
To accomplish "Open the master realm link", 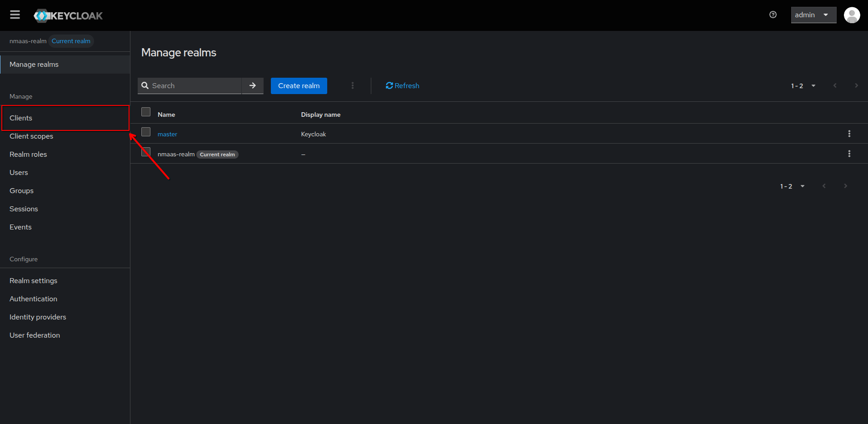I will pos(167,134).
